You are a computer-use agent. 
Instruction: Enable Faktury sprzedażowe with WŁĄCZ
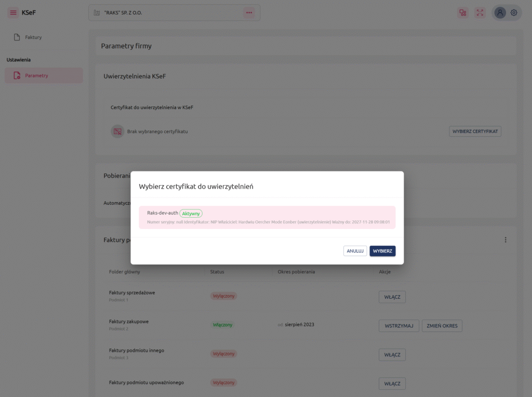[392, 297]
